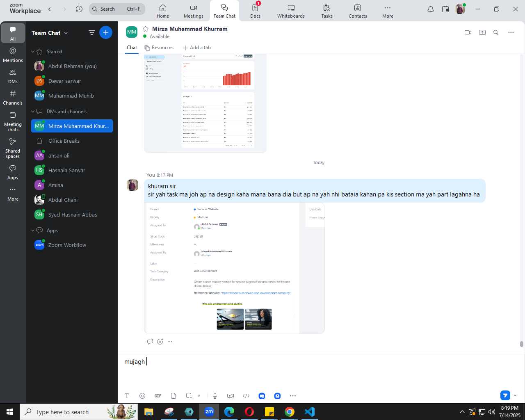
Task: Expand the screenshot options arrow
Action: (x=199, y=396)
